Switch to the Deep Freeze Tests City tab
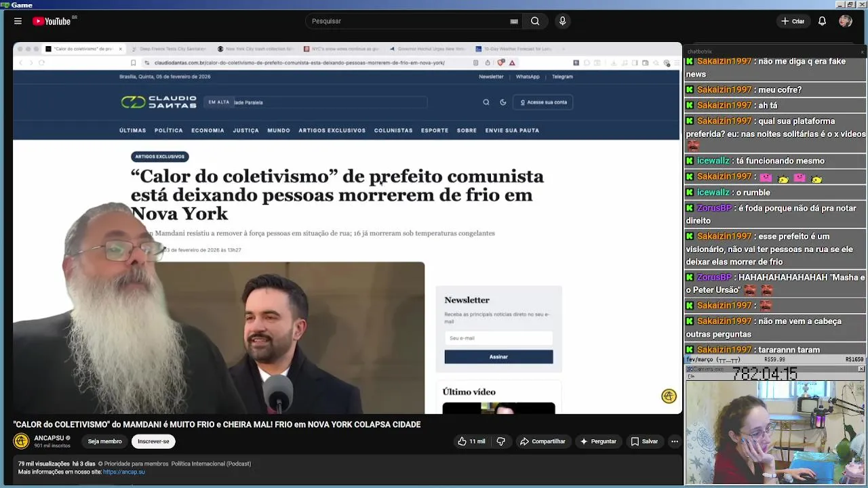The image size is (868, 488). [x=168, y=49]
